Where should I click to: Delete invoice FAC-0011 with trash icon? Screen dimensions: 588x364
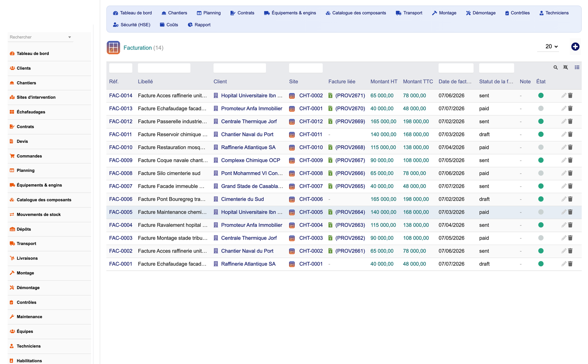570,134
